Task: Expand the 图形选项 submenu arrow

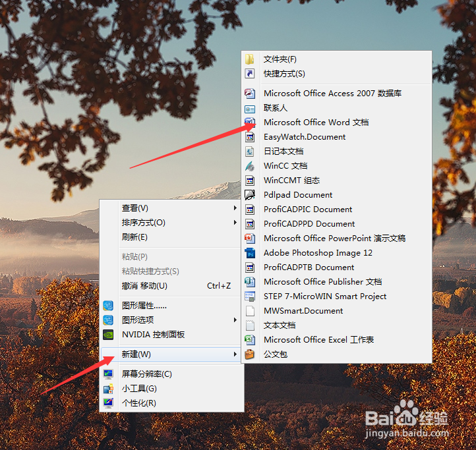Action: [x=235, y=320]
